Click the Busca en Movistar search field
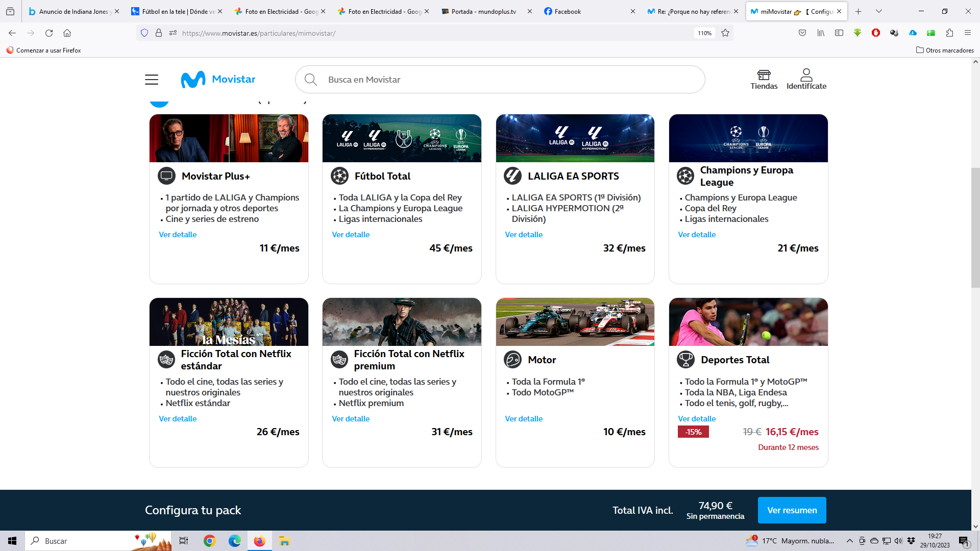980x551 pixels. (x=500, y=80)
